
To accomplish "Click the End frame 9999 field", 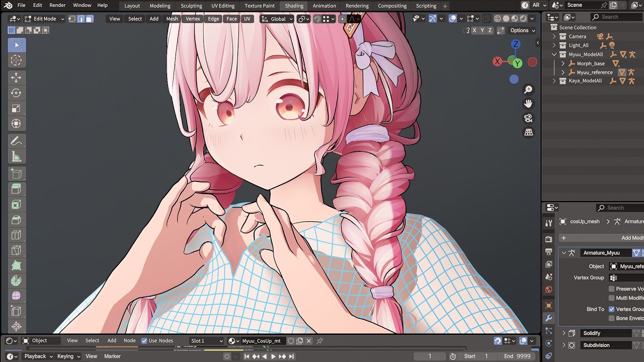I will click(x=517, y=356).
